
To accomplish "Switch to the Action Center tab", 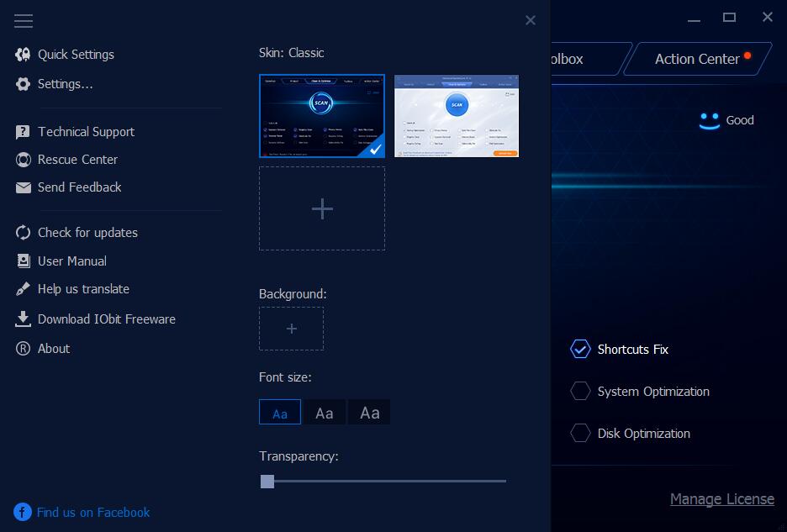I will [697, 59].
